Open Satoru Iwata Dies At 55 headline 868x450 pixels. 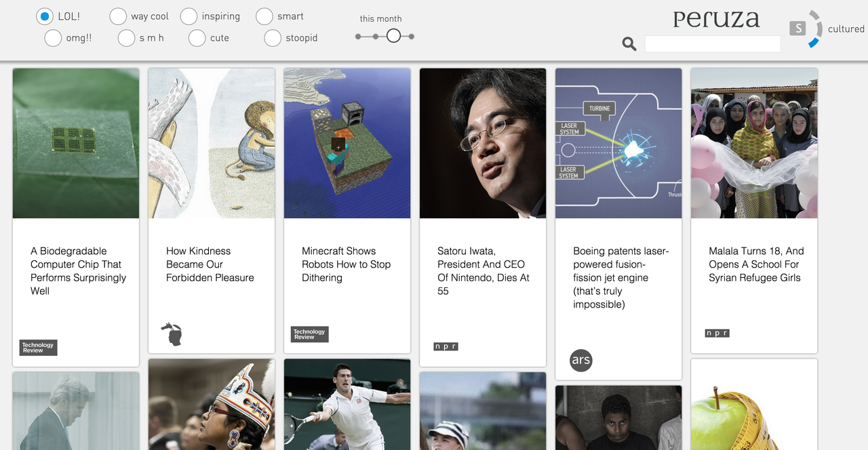(x=484, y=271)
